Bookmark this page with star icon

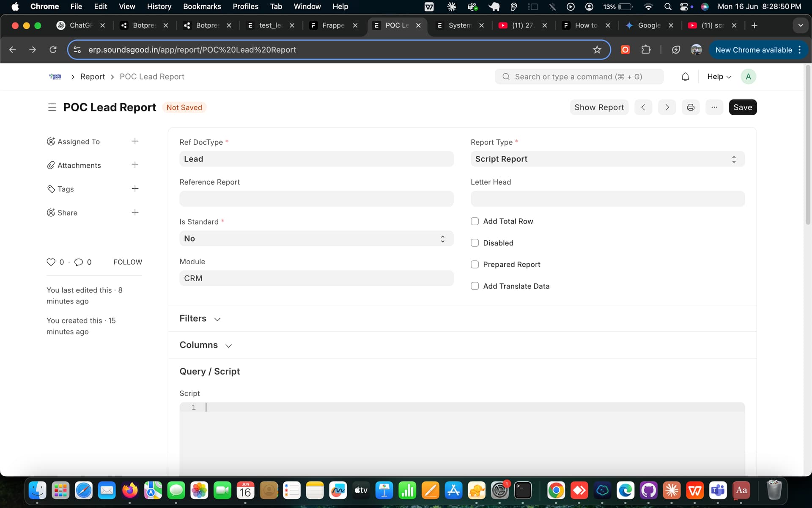597,50
